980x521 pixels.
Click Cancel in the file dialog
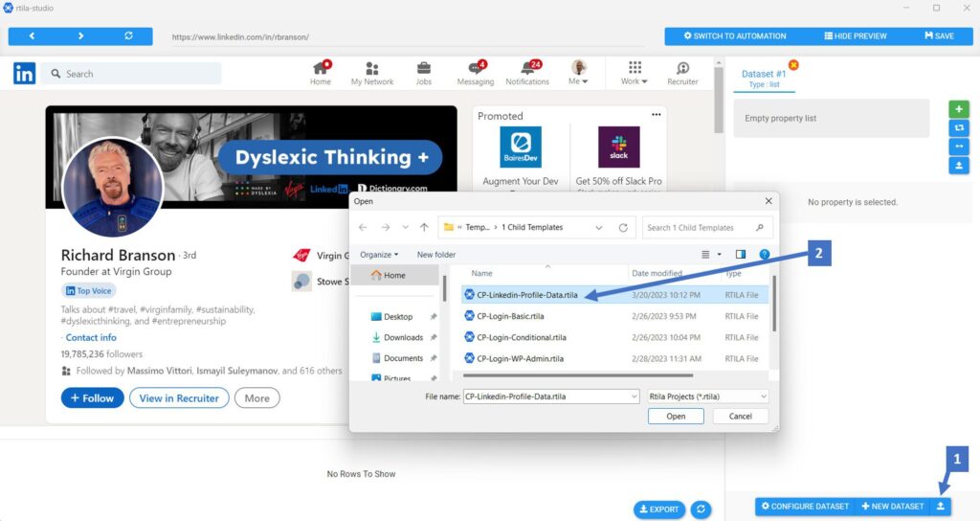coord(740,417)
